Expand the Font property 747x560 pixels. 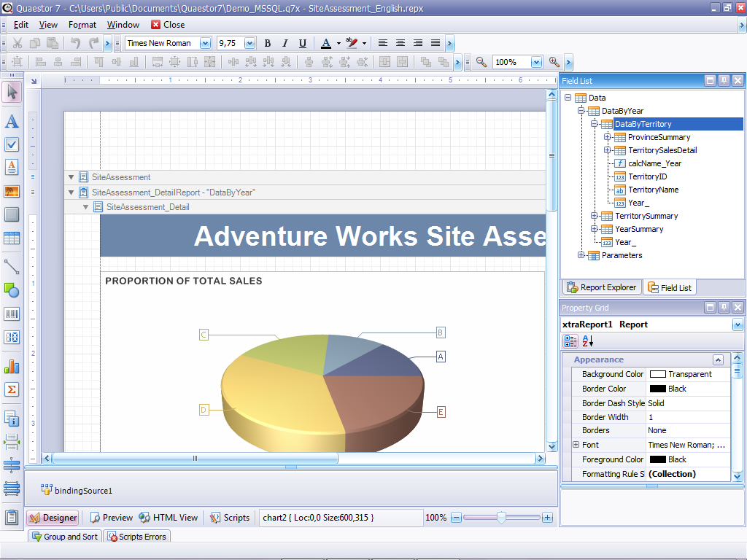[x=576, y=445]
